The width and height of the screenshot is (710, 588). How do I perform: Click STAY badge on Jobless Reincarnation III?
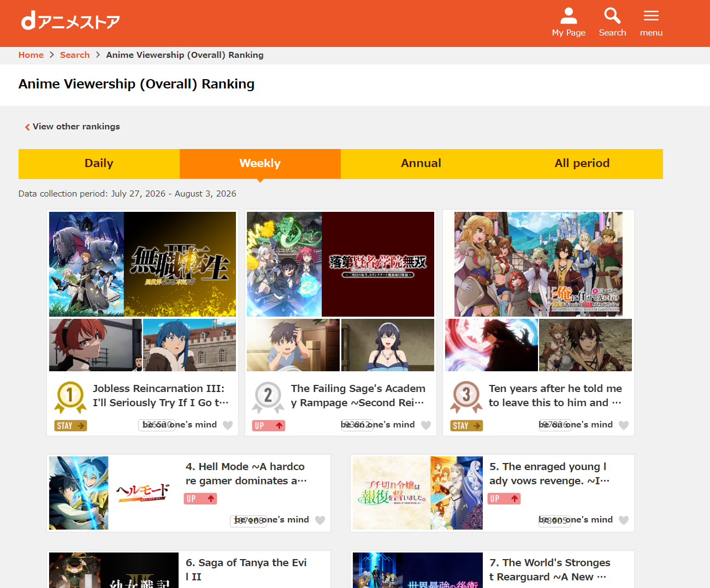pos(70,426)
